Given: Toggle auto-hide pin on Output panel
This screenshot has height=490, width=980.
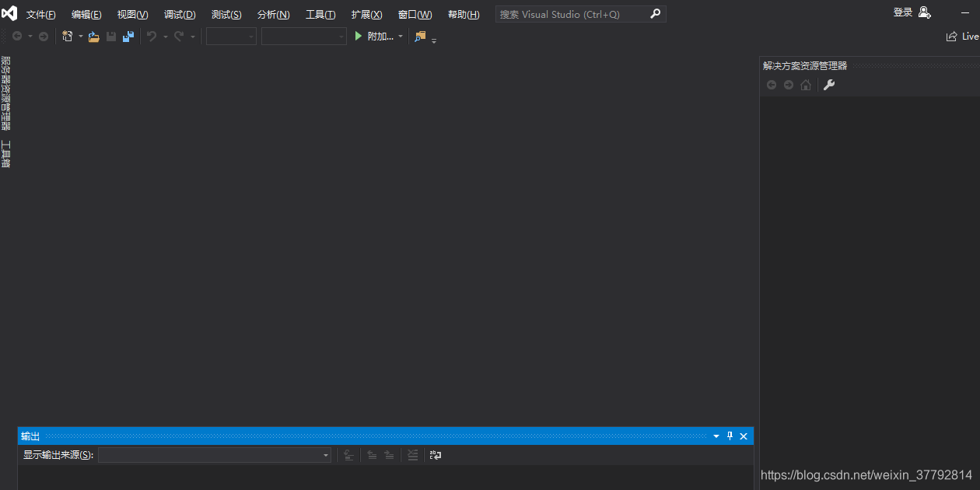Looking at the screenshot, I should pos(730,436).
